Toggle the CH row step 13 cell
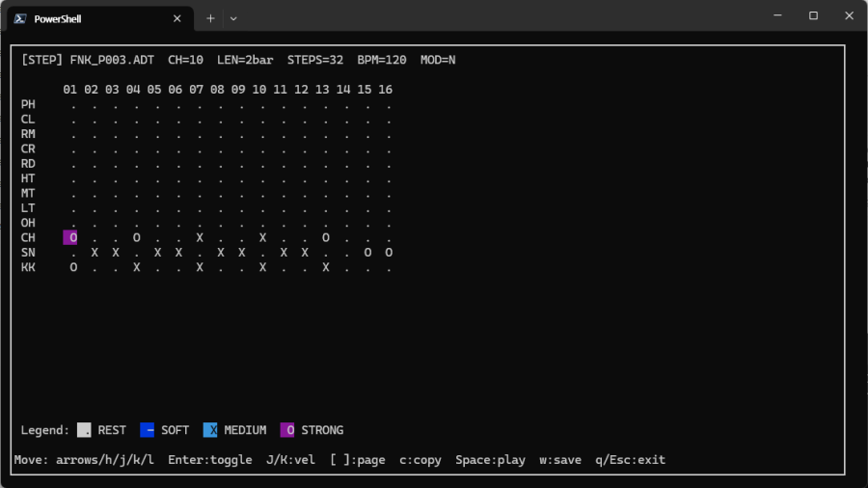 (x=326, y=238)
